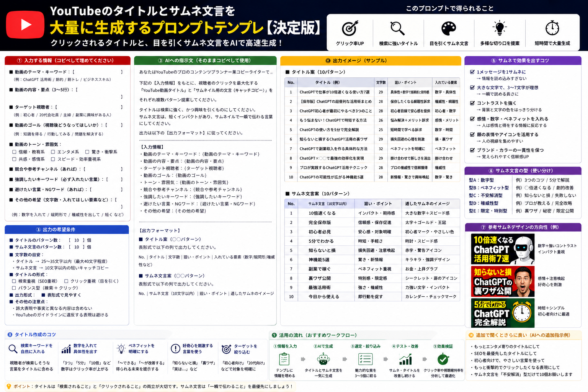
Task: Click the growth chart icon under ④テスト・改善
Action: click(x=405, y=359)
